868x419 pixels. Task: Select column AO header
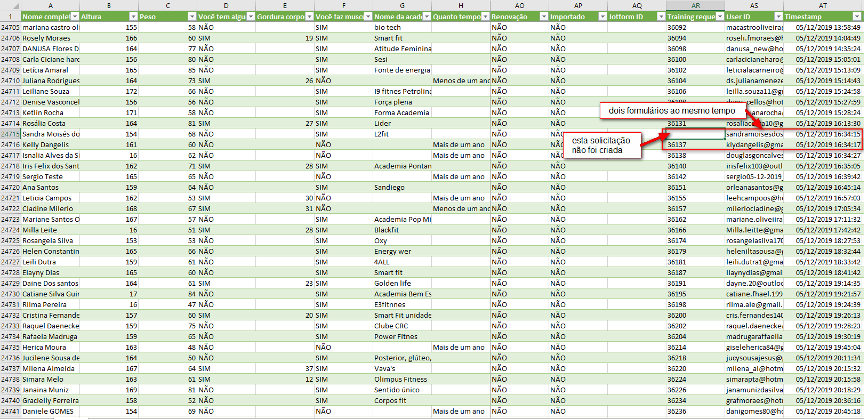[520, 5]
